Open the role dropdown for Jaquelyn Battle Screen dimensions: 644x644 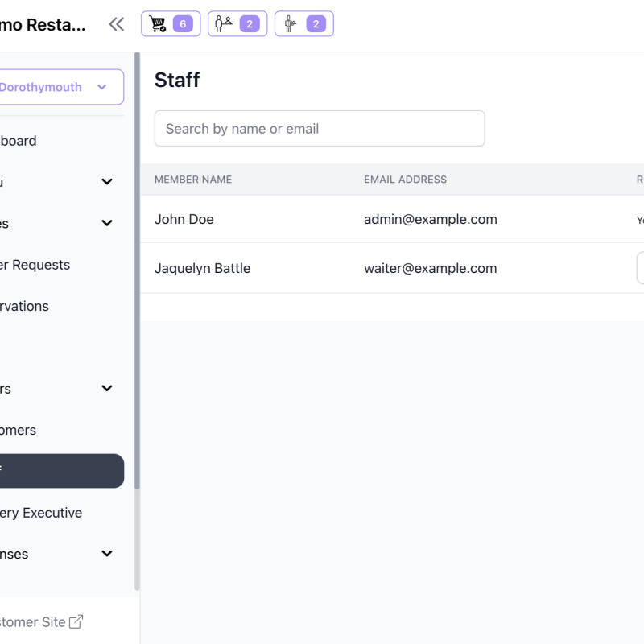tap(640, 268)
